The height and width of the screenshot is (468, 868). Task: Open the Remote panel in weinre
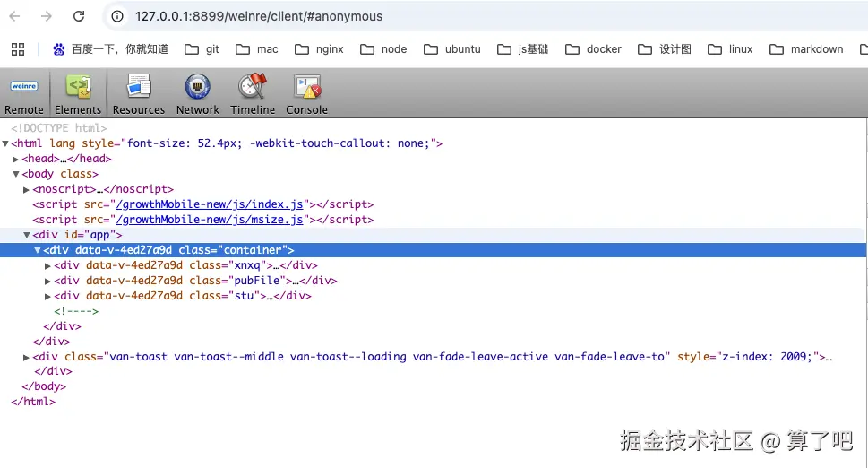tap(24, 93)
